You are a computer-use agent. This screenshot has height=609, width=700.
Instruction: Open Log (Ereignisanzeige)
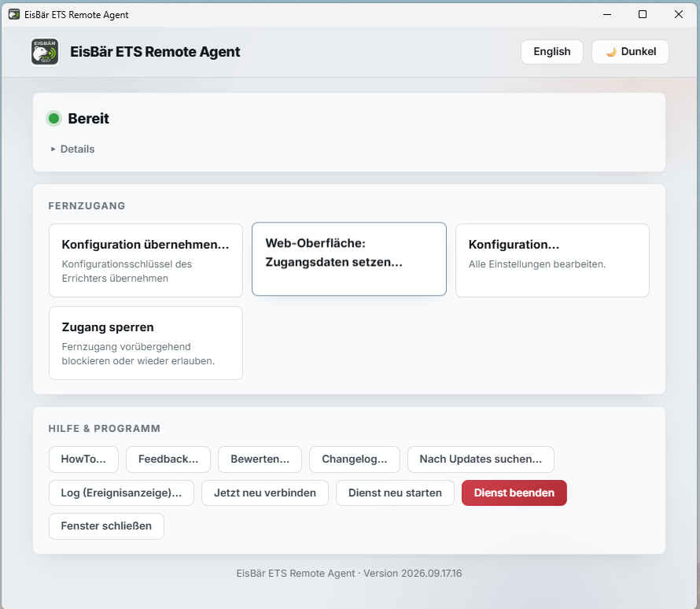[x=121, y=493]
